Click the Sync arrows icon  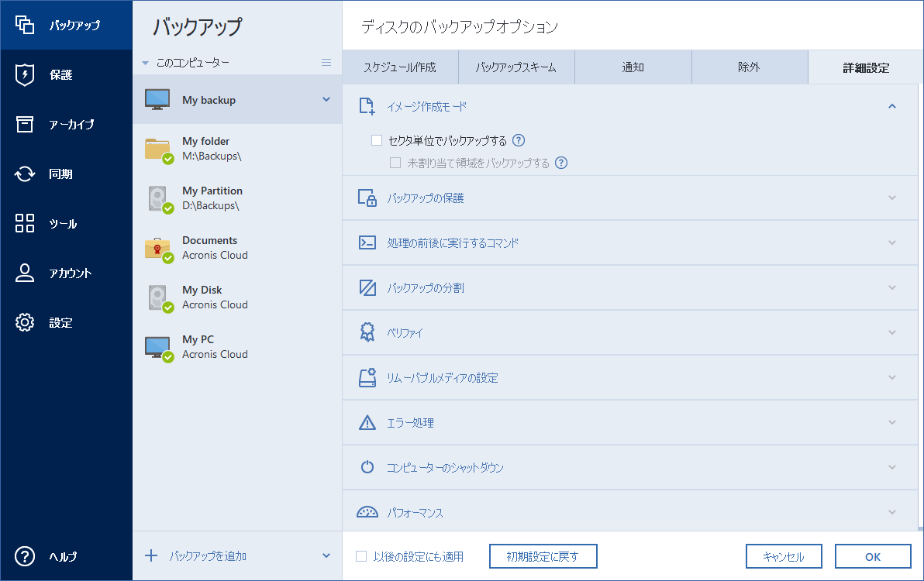25,174
